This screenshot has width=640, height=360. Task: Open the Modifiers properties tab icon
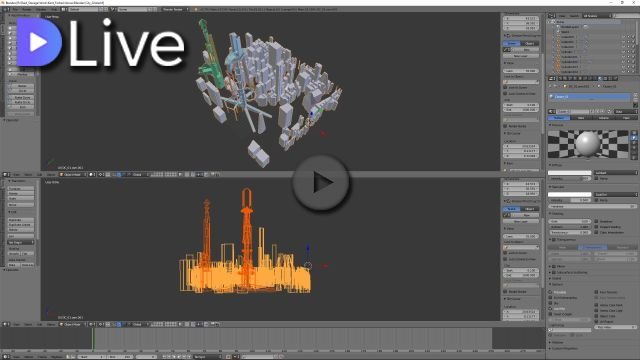pos(590,78)
